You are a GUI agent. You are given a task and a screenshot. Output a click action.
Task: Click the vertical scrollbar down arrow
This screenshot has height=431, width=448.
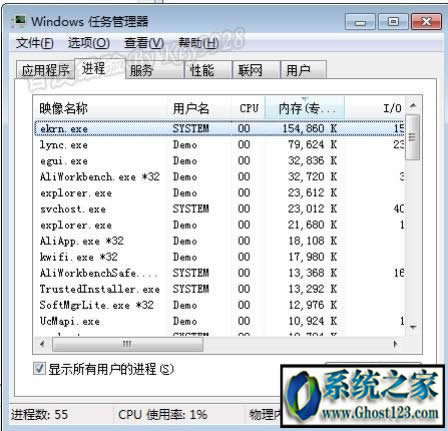tap(413, 327)
